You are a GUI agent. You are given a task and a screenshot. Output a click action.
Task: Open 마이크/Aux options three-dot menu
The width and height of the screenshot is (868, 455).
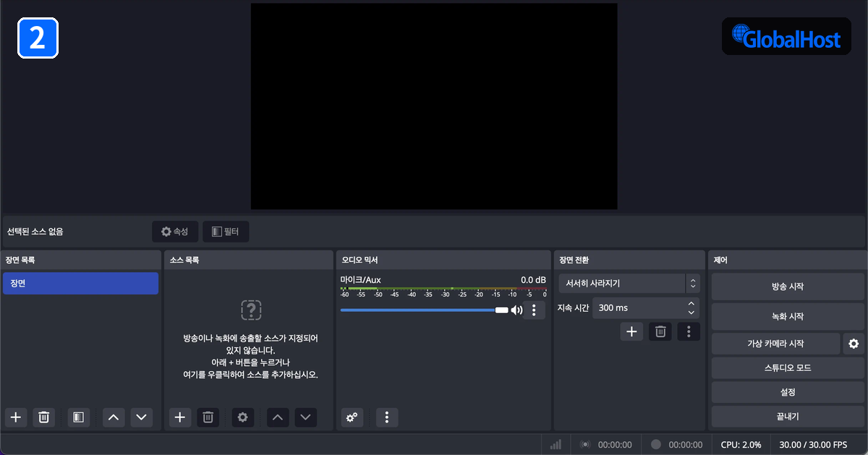pos(534,310)
